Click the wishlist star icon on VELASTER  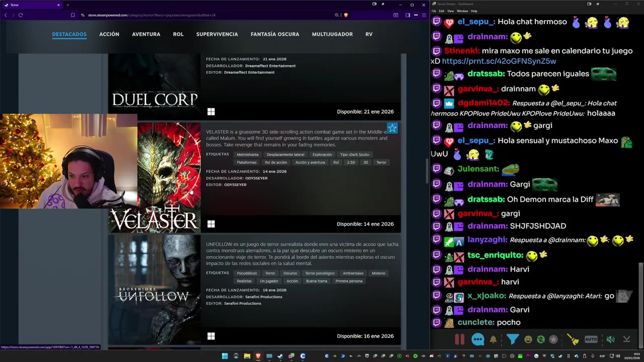pyautogui.click(x=392, y=129)
